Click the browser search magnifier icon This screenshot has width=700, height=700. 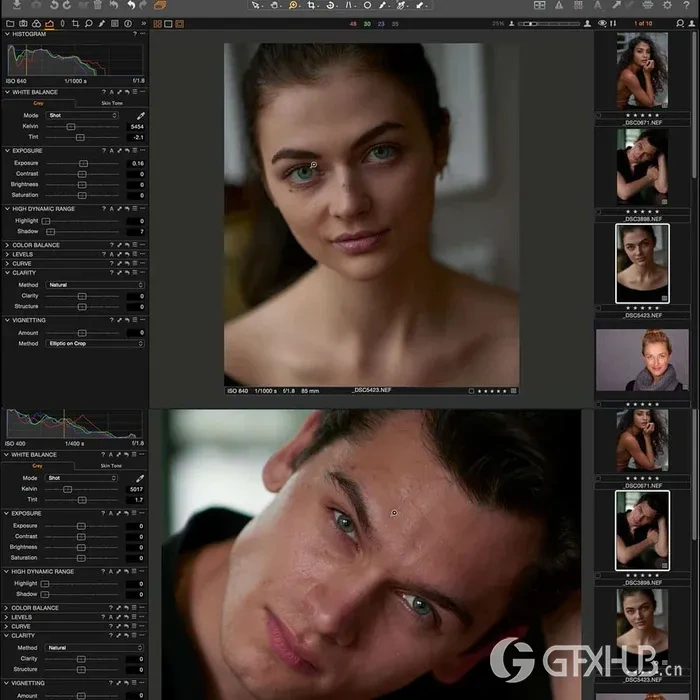[680, 23]
